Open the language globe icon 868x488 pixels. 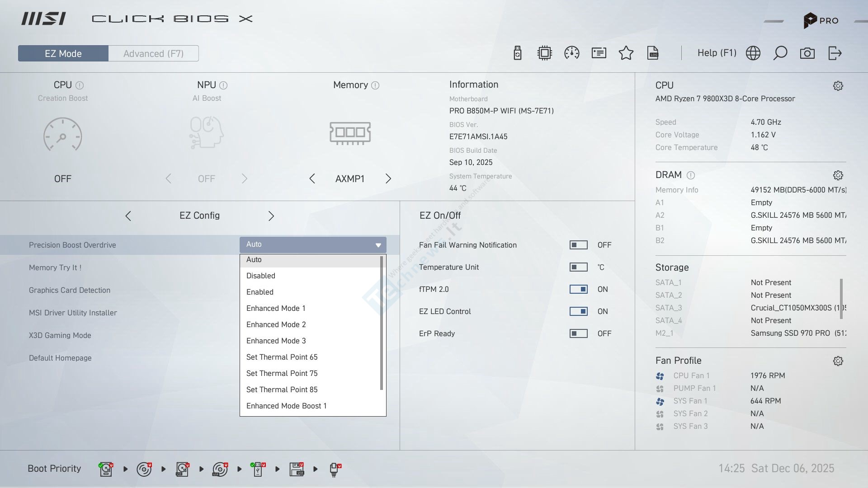[x=753, y=53]
